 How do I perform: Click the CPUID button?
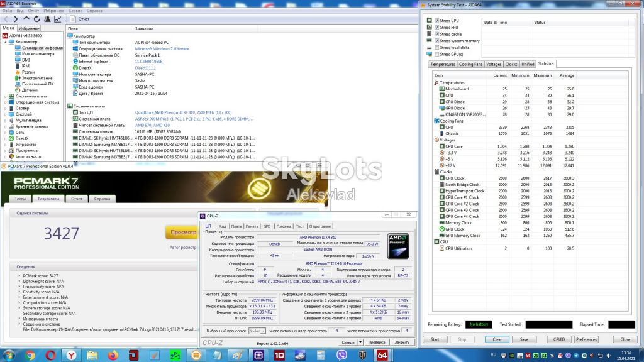point(559,339)
